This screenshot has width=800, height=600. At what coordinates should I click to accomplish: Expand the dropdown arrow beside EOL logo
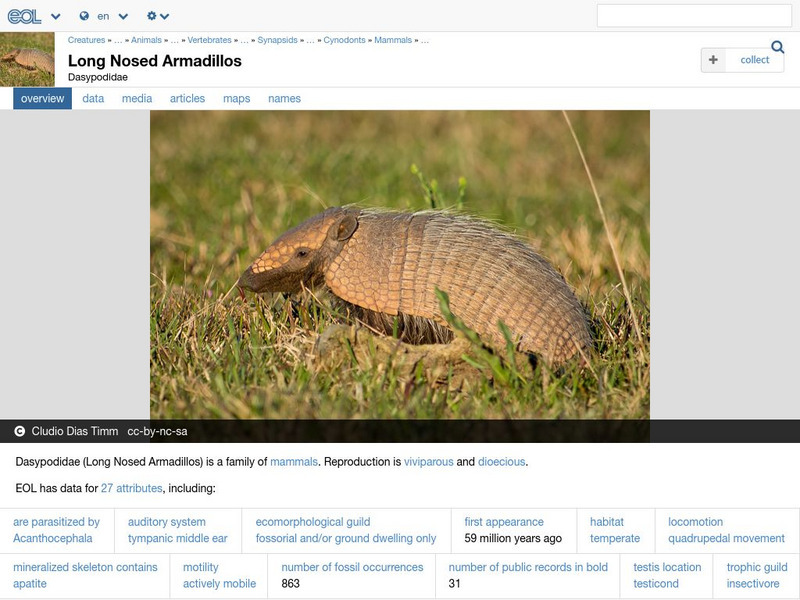tap(56, 17)
